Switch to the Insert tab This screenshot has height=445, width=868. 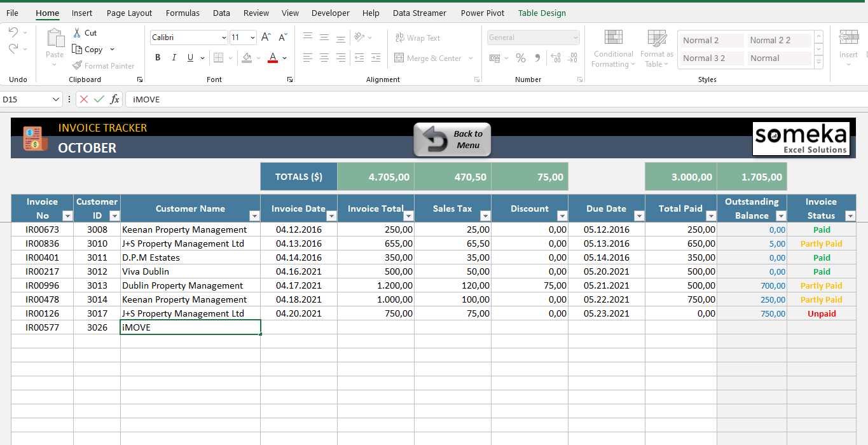82,13
